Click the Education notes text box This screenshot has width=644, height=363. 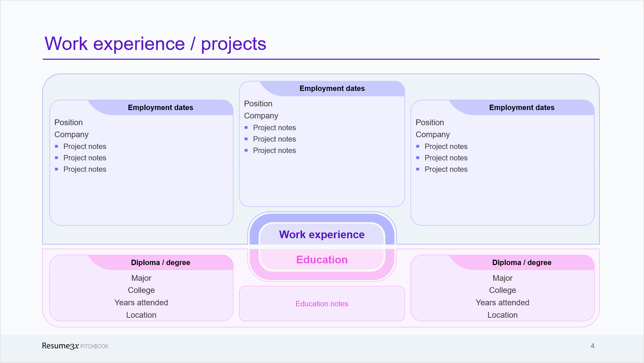(322, 304)
